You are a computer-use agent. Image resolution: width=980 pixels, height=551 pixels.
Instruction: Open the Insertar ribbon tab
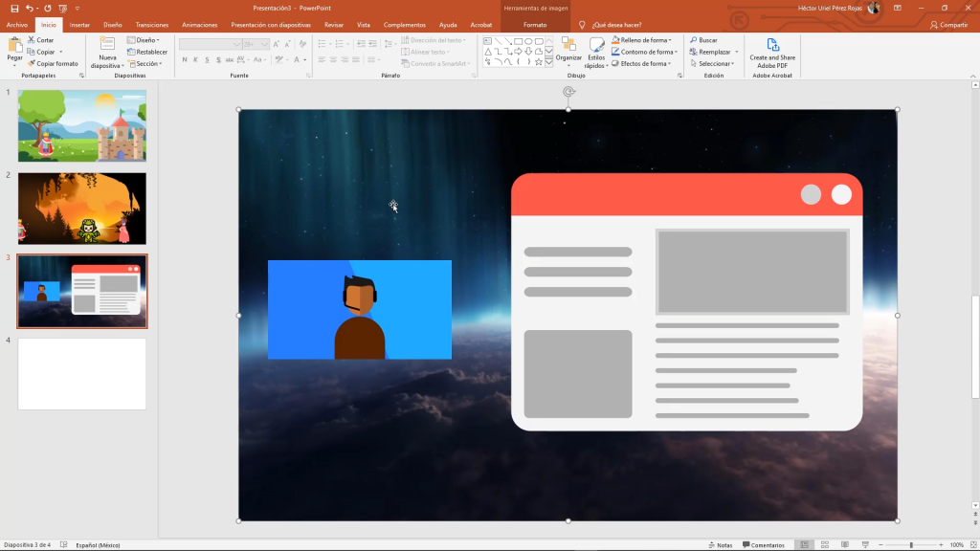pyautogui.click(x=80, y=25)
